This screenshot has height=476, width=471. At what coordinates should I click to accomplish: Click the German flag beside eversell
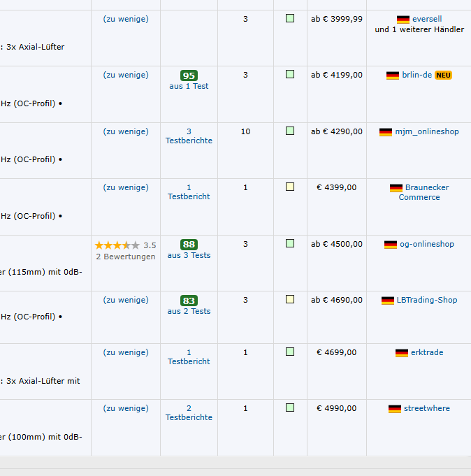(403, 20)
